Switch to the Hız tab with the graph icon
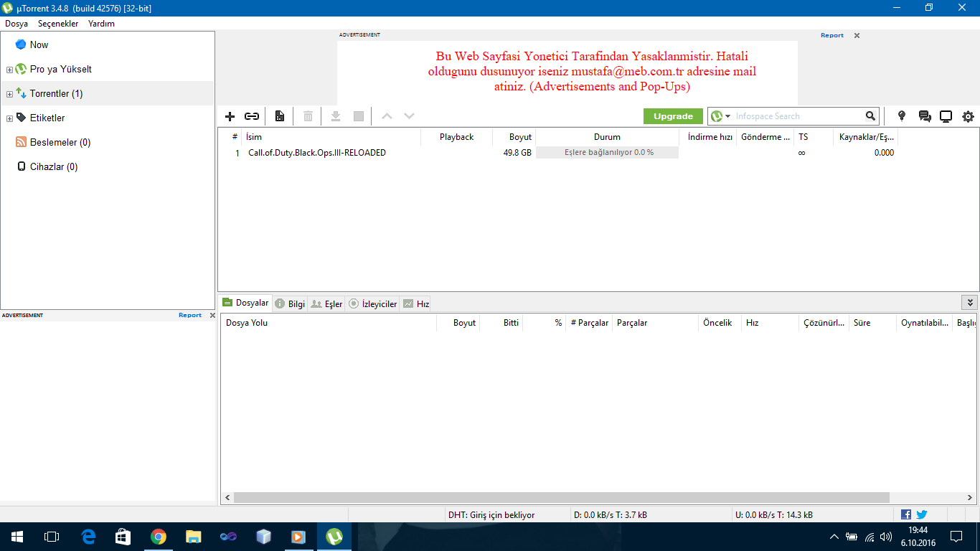980x551 pixels. [x=416, y=303]
